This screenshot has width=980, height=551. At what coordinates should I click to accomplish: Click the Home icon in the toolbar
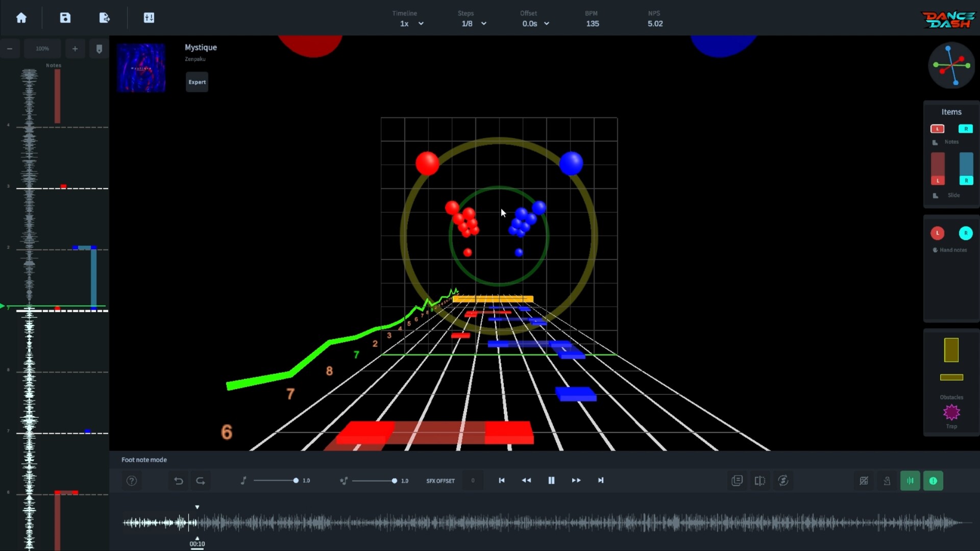coord(21,17)
